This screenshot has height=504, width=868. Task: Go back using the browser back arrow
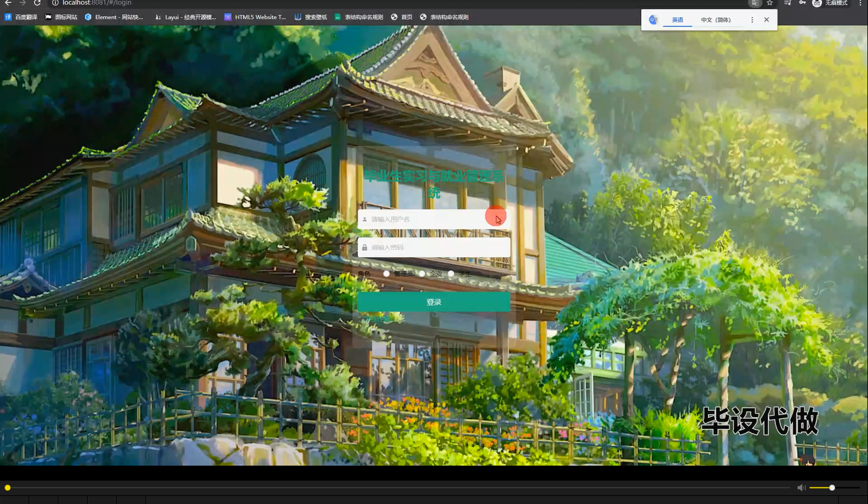8,3
